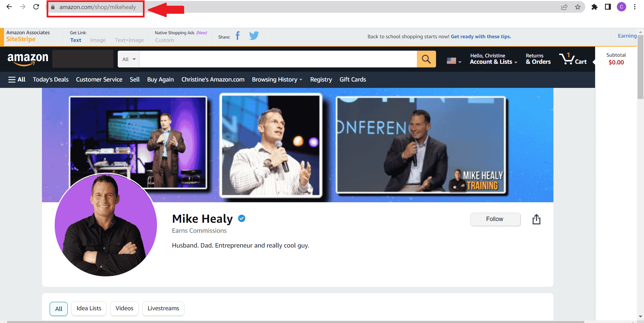Click the Get Link Image option

tap(98, 40)
